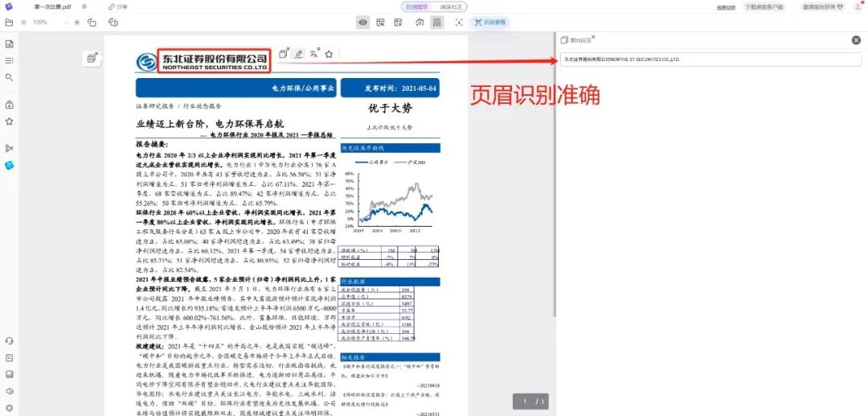Click the dual-page compare icon in toolbar
Screen dimensions: 868x416
[113, 23]
